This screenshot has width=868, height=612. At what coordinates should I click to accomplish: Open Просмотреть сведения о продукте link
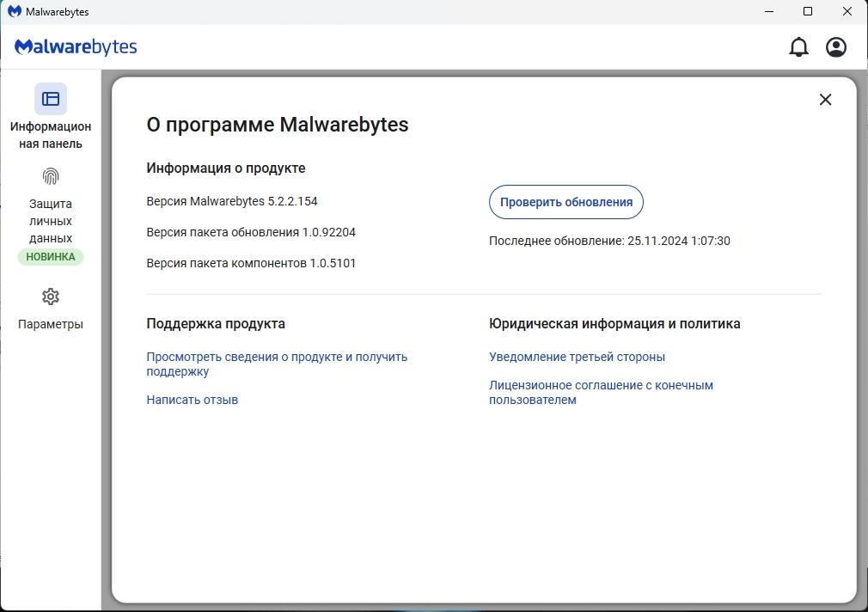coord(277,364)
